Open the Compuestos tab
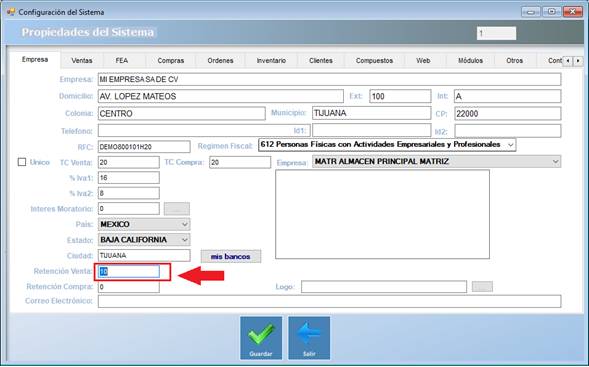This screenshot has width=589, height=367. [x=374, y=60]
